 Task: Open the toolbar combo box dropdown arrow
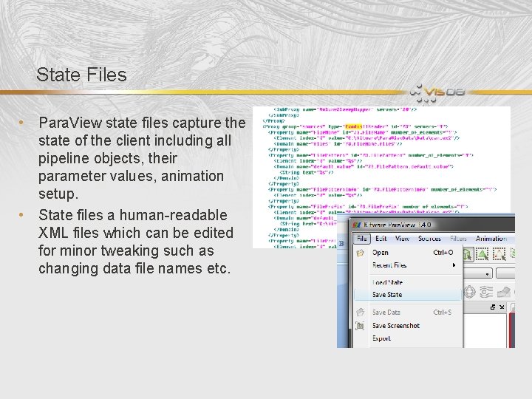point(488,274)
